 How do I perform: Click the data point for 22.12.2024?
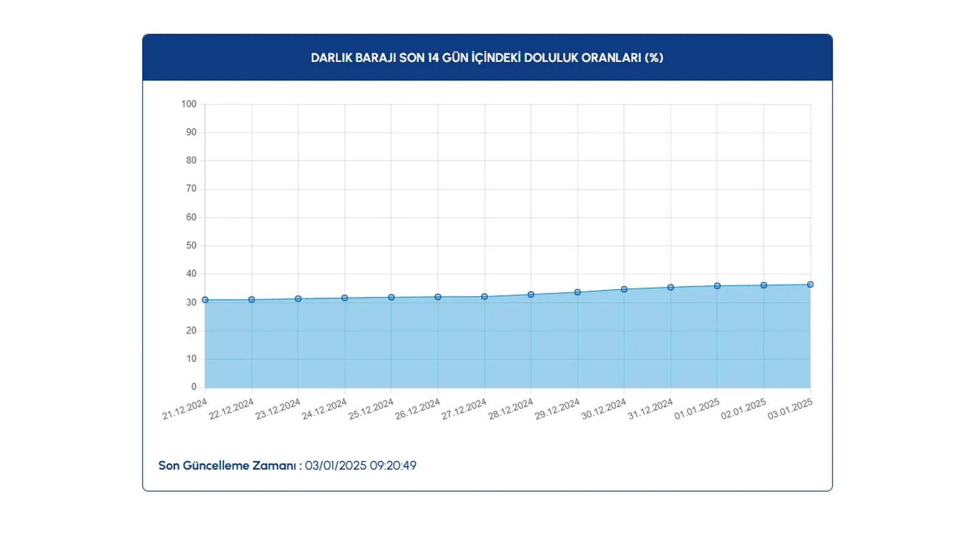(252, 300)
